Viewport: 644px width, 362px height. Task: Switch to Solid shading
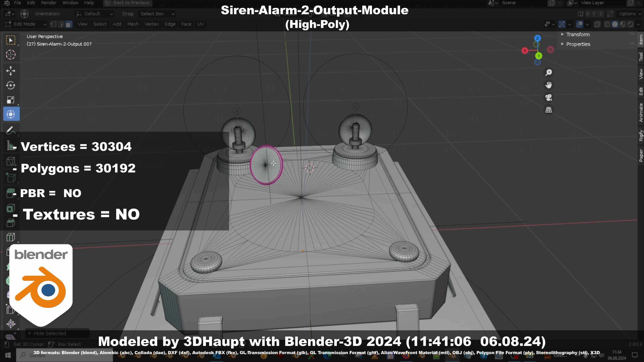[615, 24]
